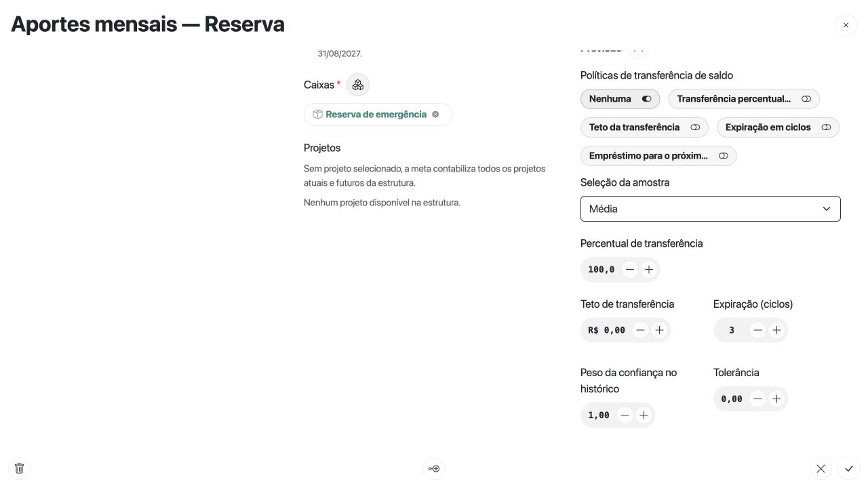Cancel with the bottom X icon
Image resolution: width=868 pixels, height=488 pixels.
pos(821,468)
